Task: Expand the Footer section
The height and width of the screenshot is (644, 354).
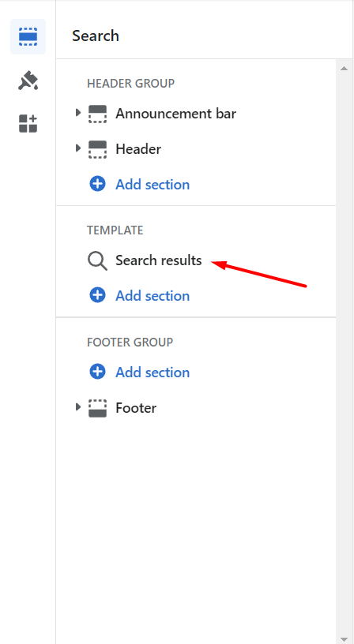Action: (77, 407)
